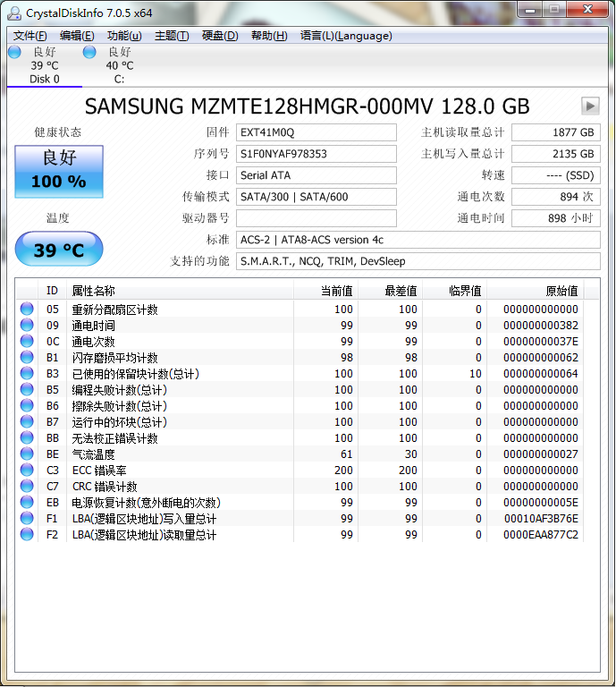Image resolution: width=616 pixels, height=687 pixels.
Task: Click status orb for attribute B5
Action: click(x=27, y=389)
